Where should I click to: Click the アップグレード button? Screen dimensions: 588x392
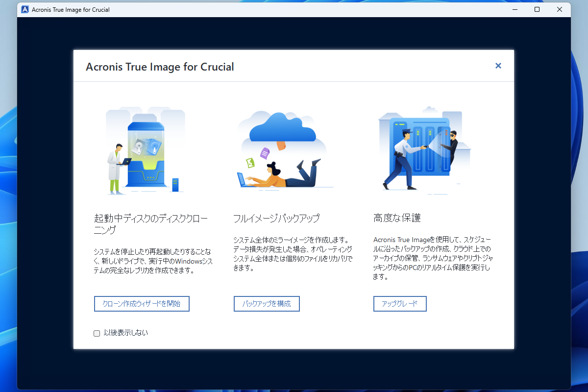400,304
